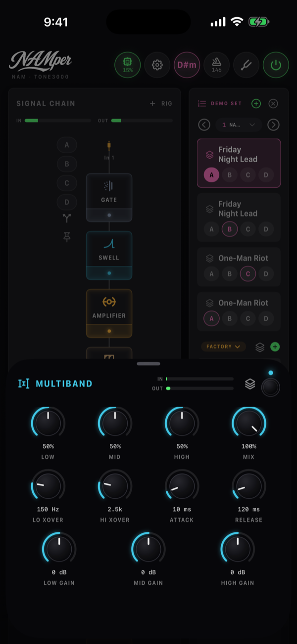Image resolution: width=297 pixels, height=644 pixels.
Task: Tap the battery charging icon in status bar
Action: pyautogui.click(x=259, y=22)
